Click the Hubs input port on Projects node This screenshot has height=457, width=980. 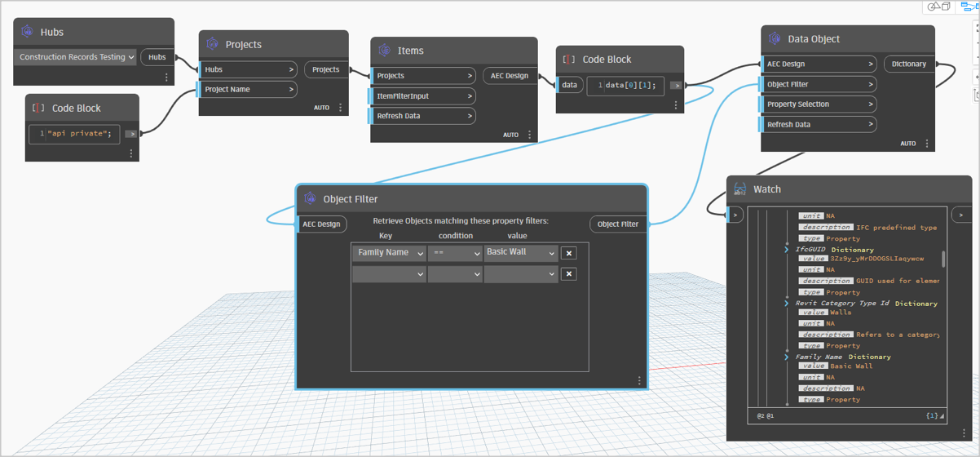click(x=248, y=69)
